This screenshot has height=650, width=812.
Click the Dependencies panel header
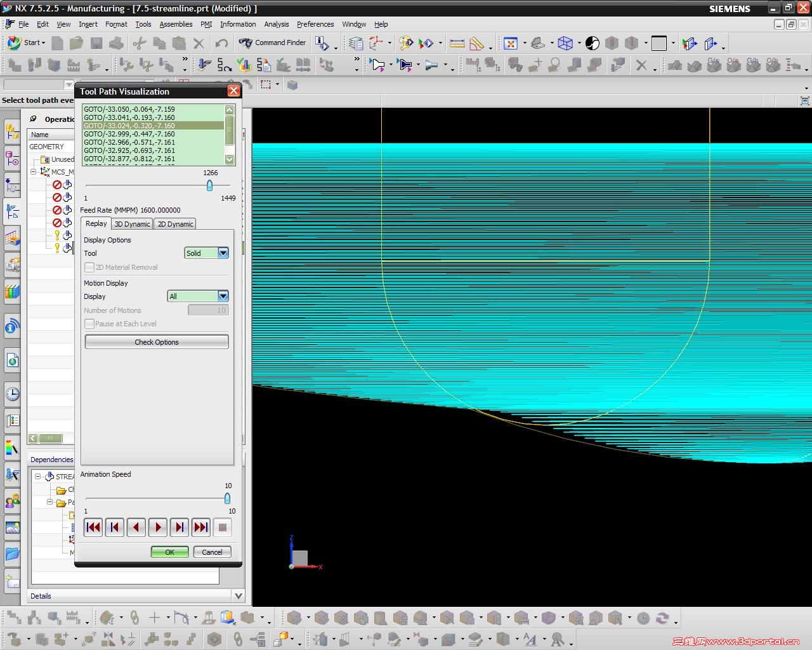coord(52,460)
